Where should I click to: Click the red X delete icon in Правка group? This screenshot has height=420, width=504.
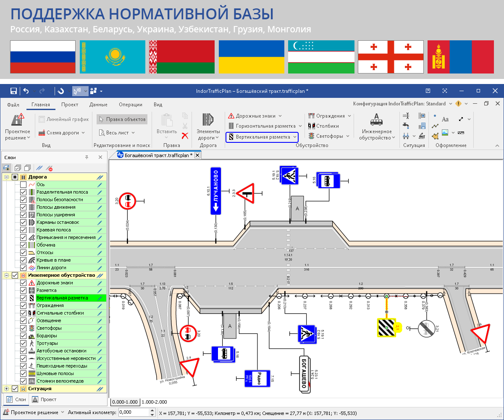[x=185, y=135]
